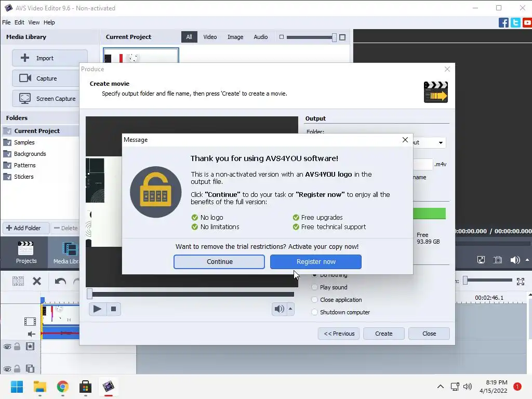Viewport: 532px width, 399px height.
Task: Click Continue in the Message dialog
Action: 219,262
